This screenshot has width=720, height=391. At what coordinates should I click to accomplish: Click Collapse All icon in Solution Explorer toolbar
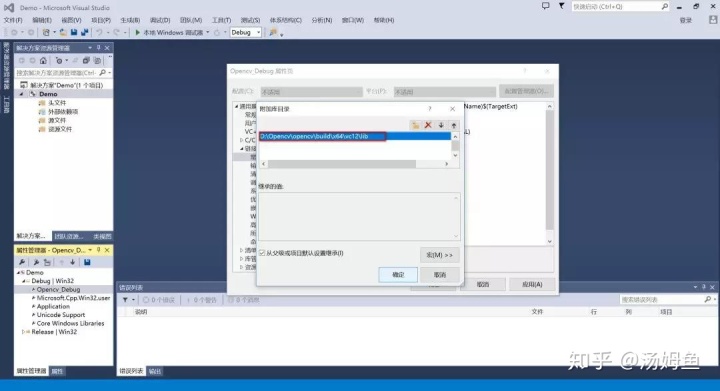pos(86,60)
